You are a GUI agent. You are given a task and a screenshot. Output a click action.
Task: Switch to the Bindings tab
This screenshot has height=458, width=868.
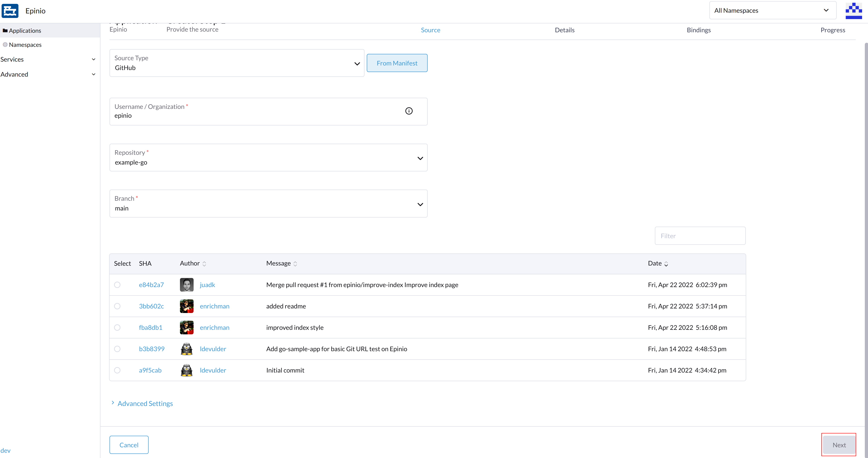tap(698, 30)
